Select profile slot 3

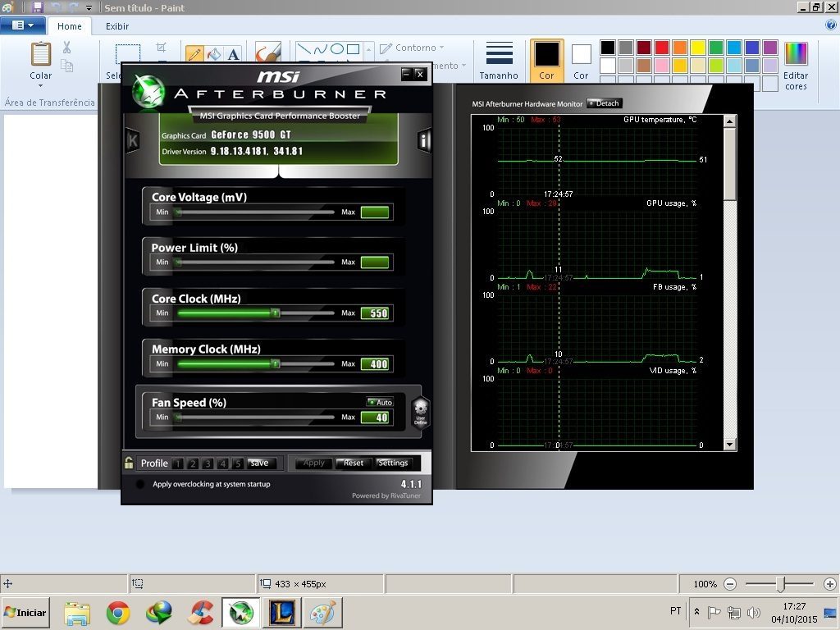208,463
